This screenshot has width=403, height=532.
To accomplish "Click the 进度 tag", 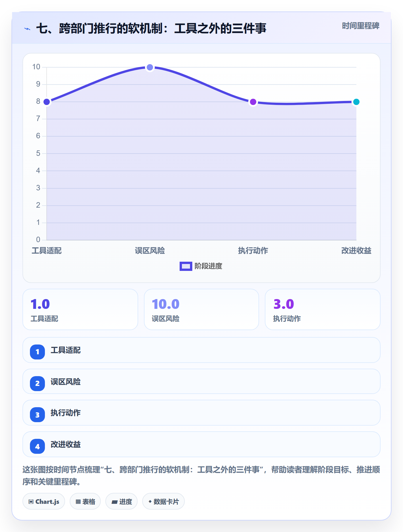I will tap(121, 502).
